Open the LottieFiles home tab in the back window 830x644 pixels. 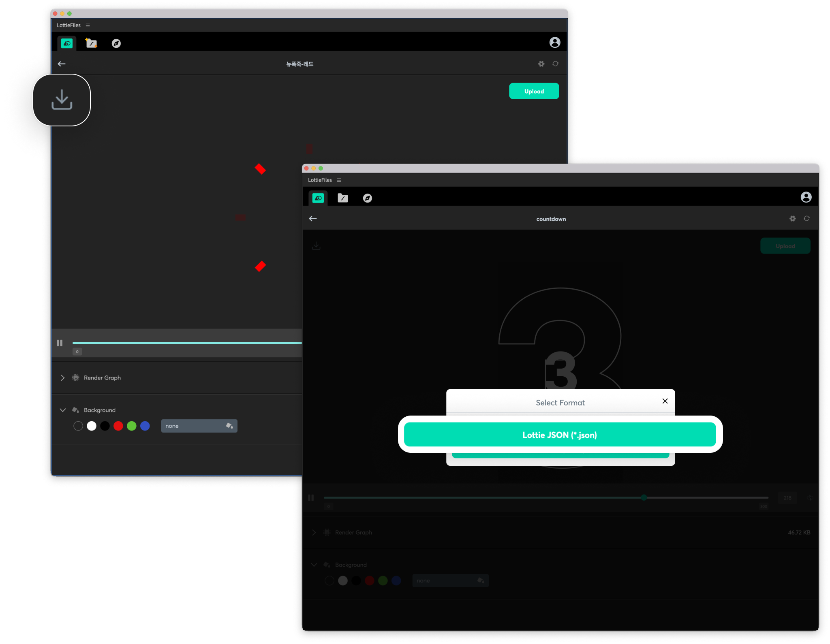(x=67, y=43)
